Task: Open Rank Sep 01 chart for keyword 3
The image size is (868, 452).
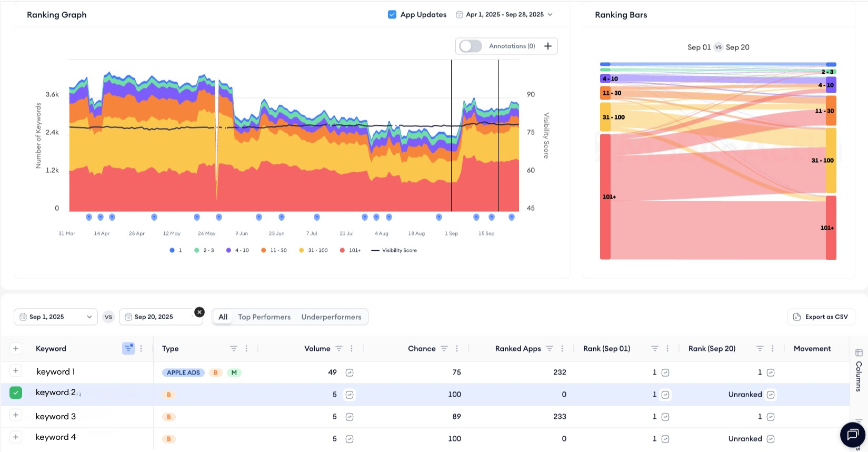Action: tap(665, 417)
